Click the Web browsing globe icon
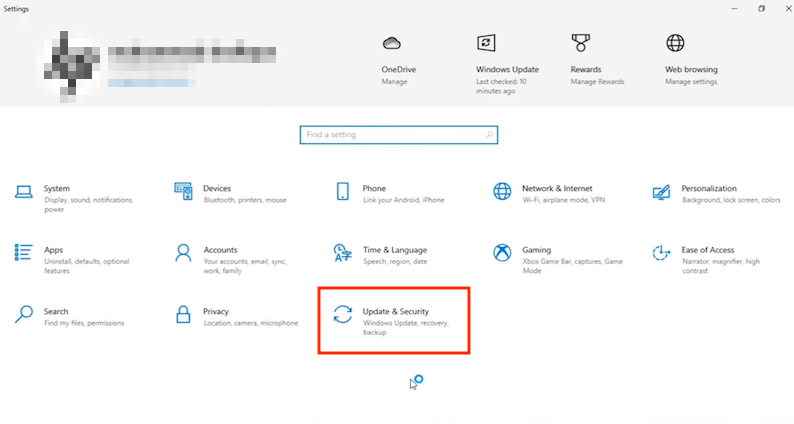Viewport: 794px width, 424px height. coord(675,43)
